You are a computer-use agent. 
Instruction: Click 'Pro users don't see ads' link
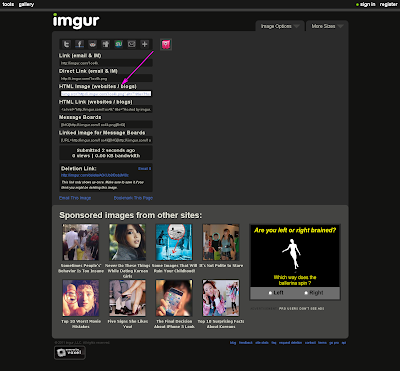click(x=301, y=309)
